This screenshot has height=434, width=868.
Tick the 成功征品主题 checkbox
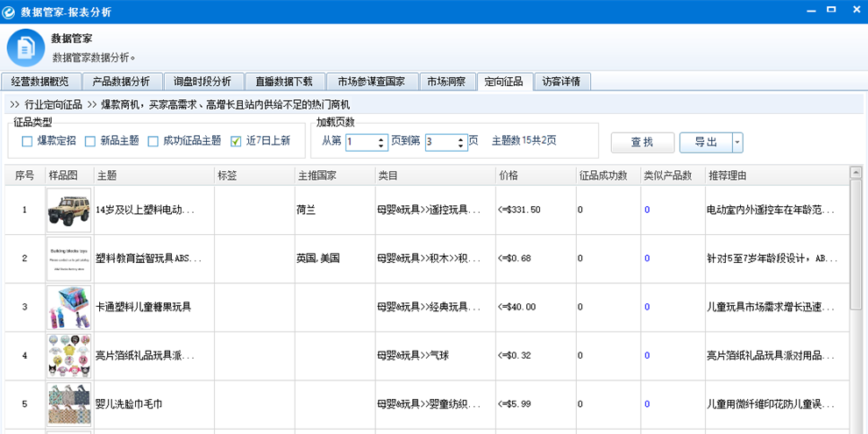[153, 141]
